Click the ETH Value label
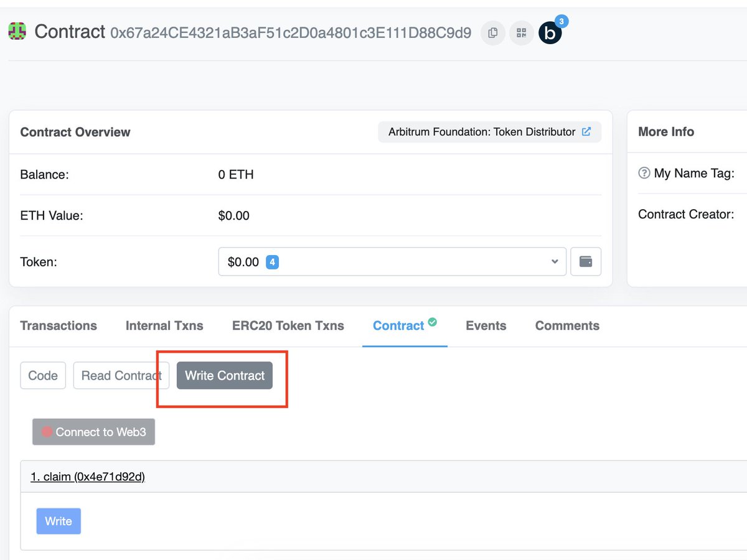 tap(52, 216)
